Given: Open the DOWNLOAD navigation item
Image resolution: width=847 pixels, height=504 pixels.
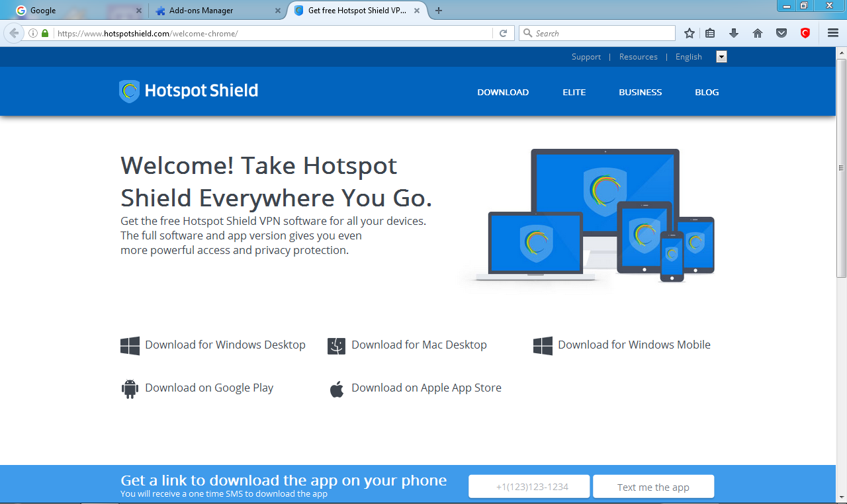Looking at the screenshot, I should point(503,93).
